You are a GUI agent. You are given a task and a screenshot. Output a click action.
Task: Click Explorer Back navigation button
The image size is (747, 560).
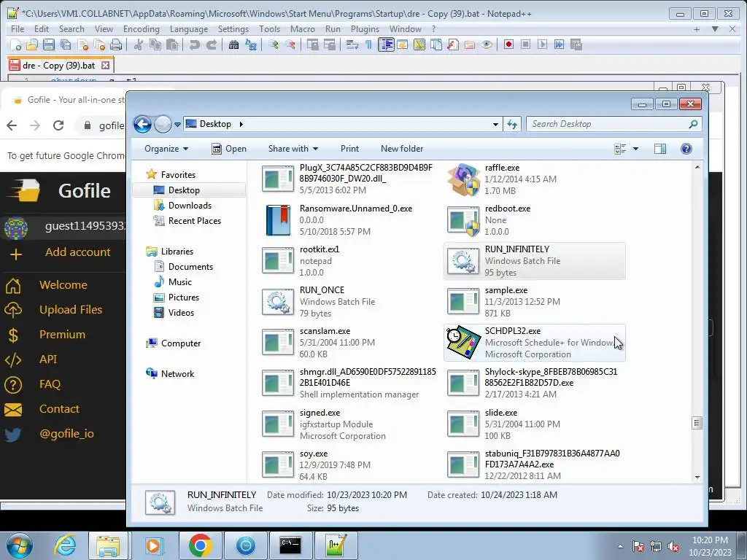tap(142, 124)
